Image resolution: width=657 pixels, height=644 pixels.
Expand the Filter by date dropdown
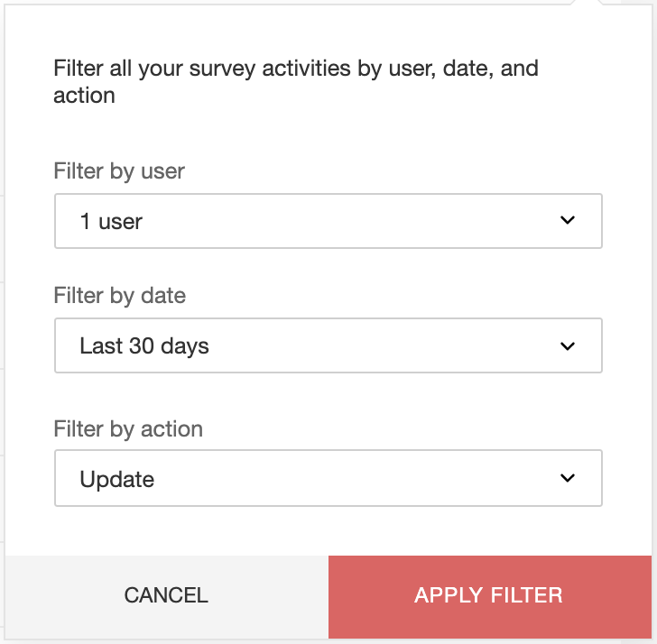tap(328, 345)
